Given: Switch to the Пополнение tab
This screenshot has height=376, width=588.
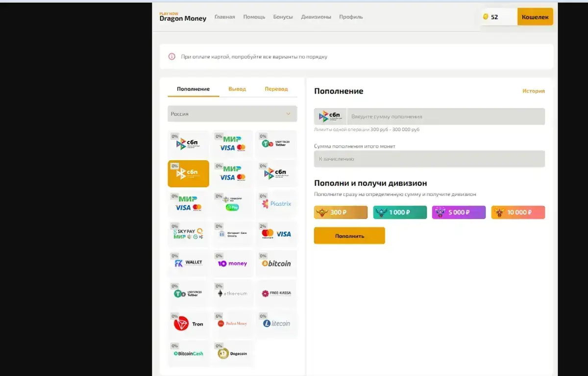Looking at the screenshot, I should pos(193,89).
